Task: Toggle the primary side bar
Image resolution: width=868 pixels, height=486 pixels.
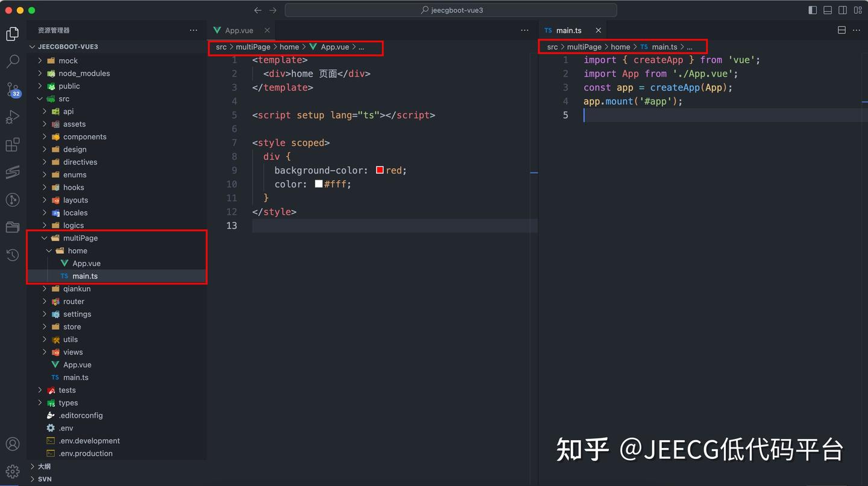Action: [813, 10]
